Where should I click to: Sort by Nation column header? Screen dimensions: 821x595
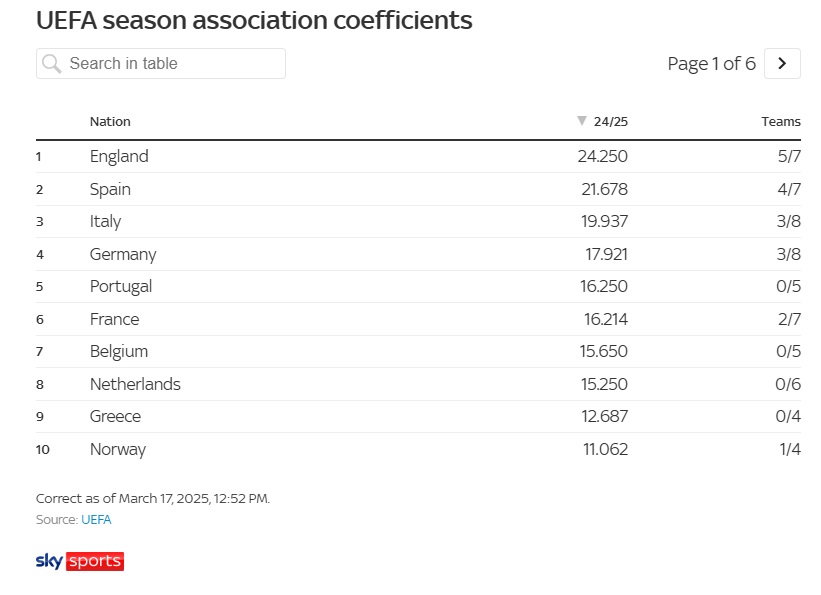pos(110,122)
